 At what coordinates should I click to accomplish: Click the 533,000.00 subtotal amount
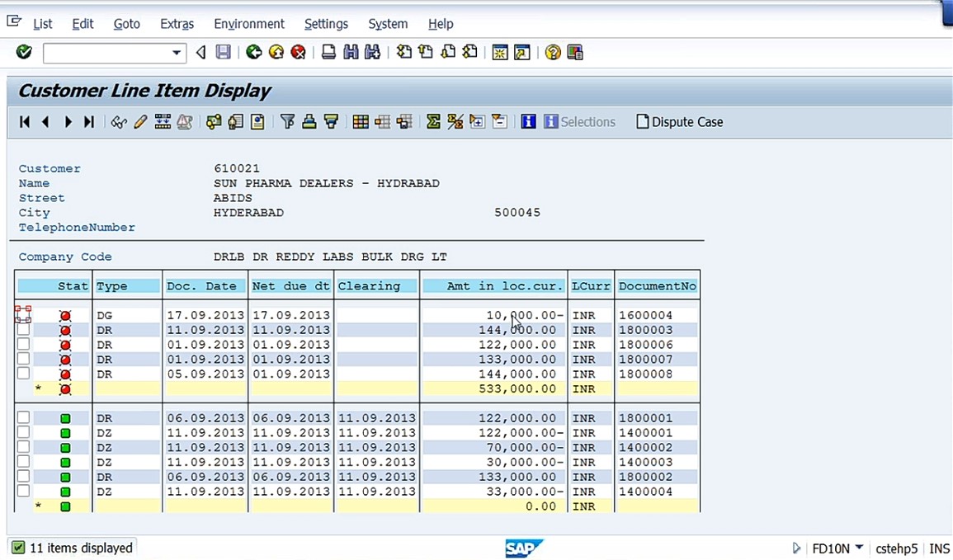[x=517, y=388]
